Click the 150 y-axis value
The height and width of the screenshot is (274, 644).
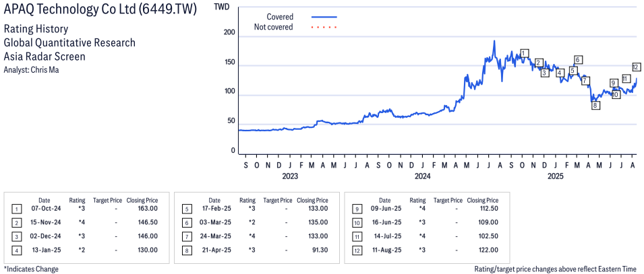point(230,63)
